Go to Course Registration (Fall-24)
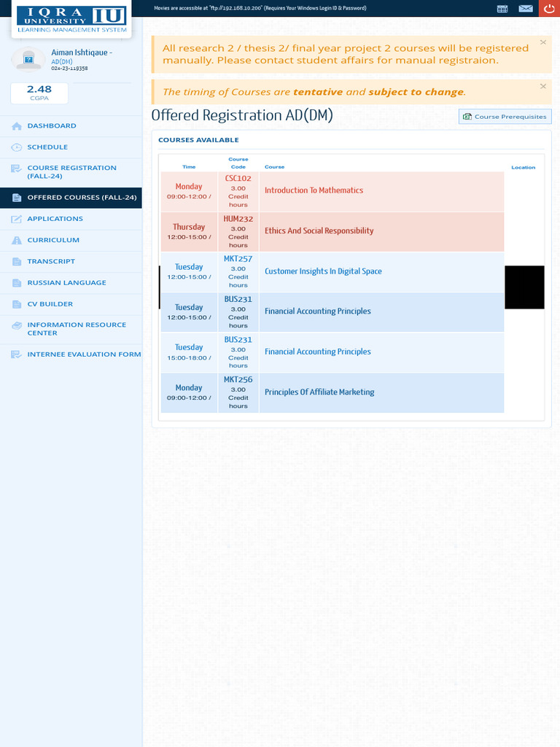Viewport: 560px width, 747px height. click(71, 172)
